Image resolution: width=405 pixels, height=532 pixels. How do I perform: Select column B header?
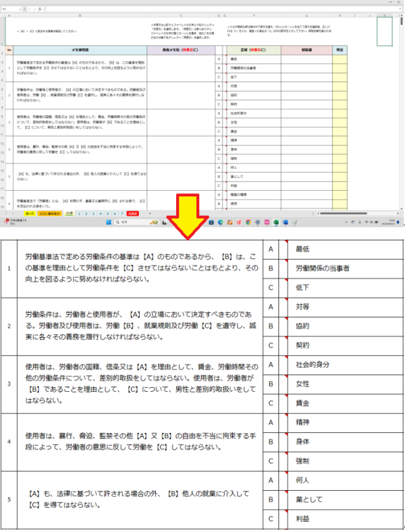pos(80,16)
